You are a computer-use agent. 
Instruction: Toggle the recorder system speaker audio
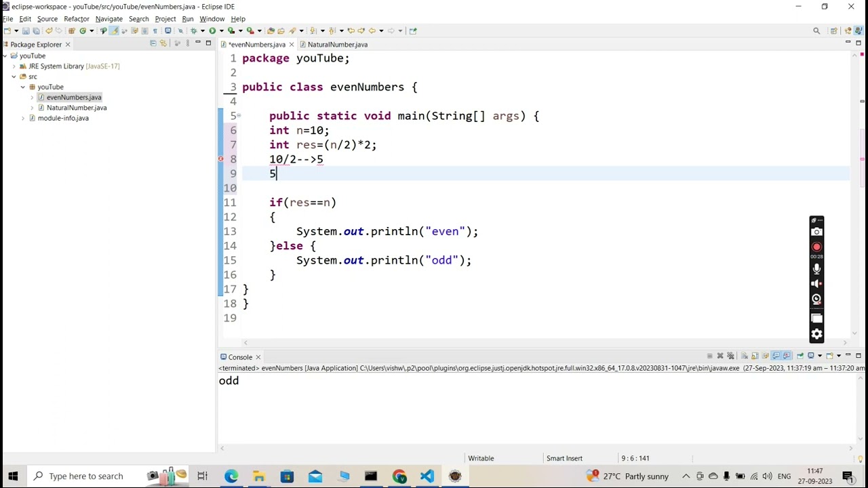pyautogui.click(x=816, y=284)
